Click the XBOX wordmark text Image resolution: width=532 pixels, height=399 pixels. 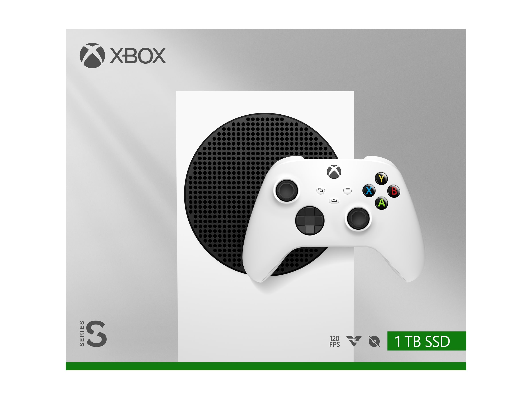pyautogui.click(x=138, y=56)
